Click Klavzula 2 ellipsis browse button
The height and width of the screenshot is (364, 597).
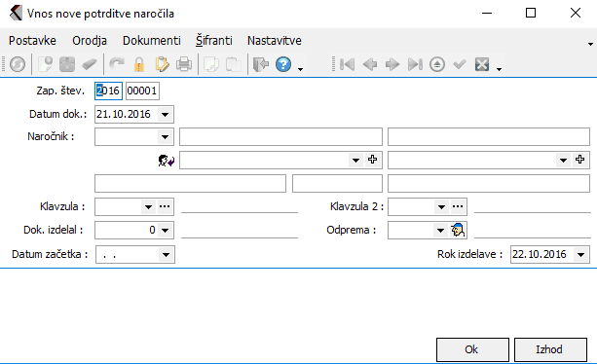458,206
